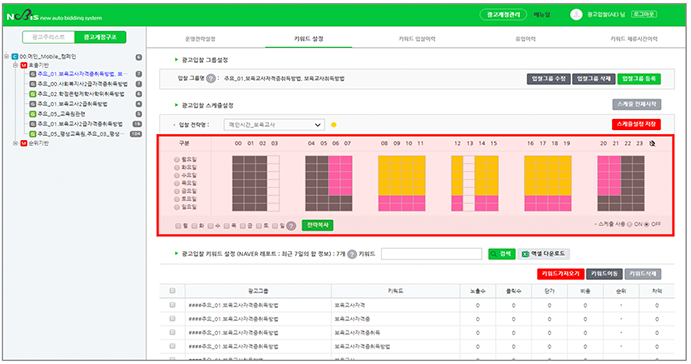Screen dimensions: 691x364
Task: Click magnifier icon on green 검색 button
Action: (494, 254)
